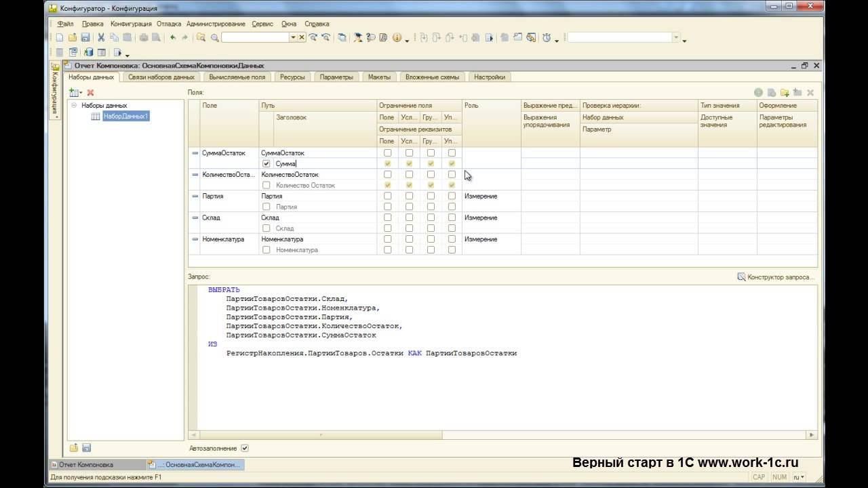Click the Open folder toolbar icon

[72, 38]
